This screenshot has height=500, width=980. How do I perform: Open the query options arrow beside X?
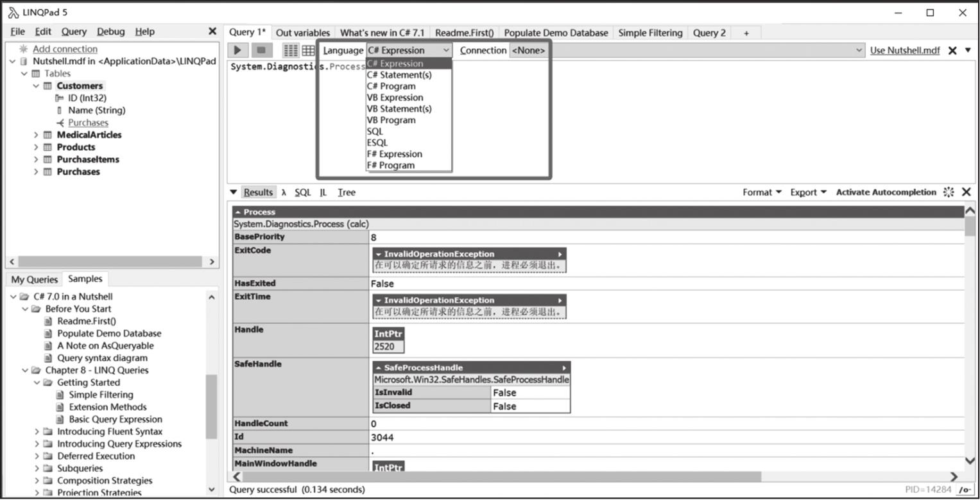tap(968, 50)
